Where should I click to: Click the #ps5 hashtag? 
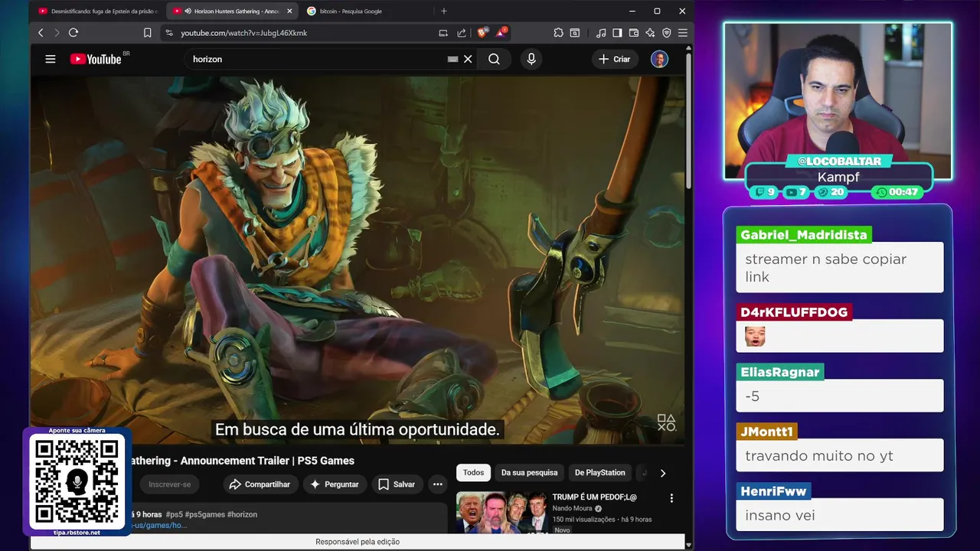click(174, 514)
